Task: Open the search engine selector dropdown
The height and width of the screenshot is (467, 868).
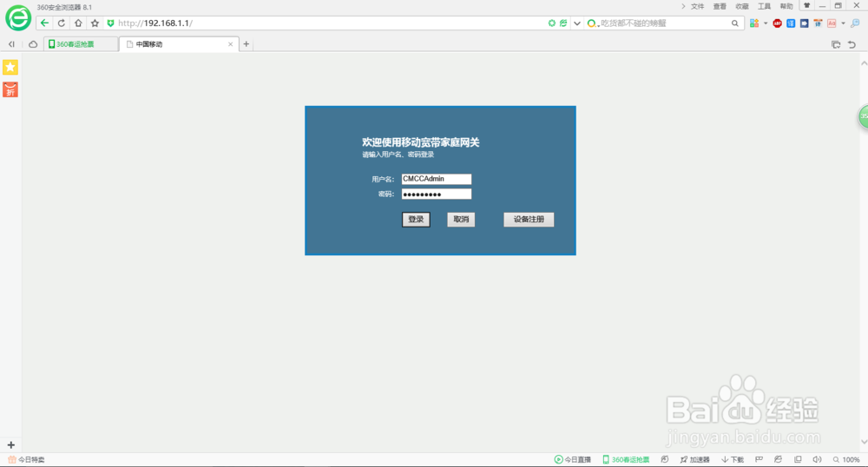Action: point(592,23)
